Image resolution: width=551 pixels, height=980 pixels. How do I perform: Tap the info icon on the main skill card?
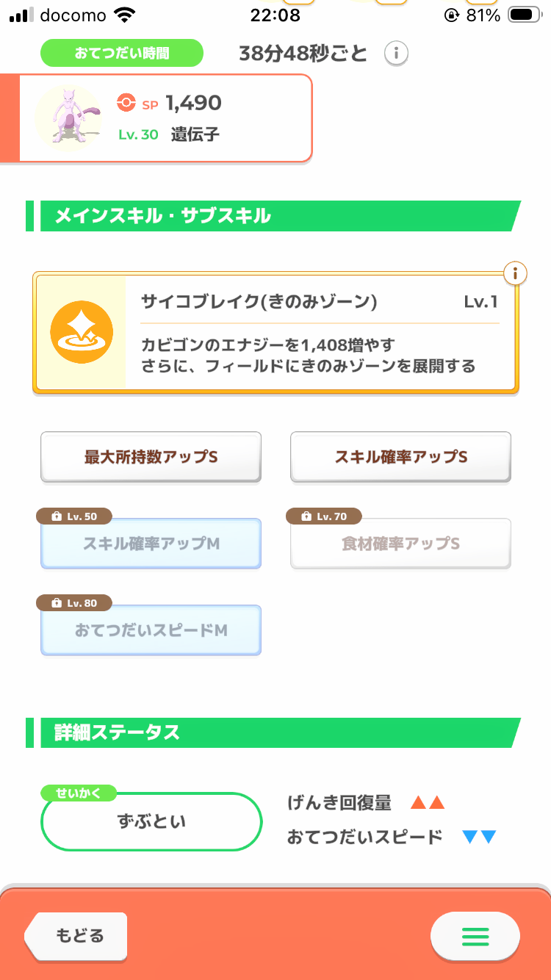click(x=516, y=274)
